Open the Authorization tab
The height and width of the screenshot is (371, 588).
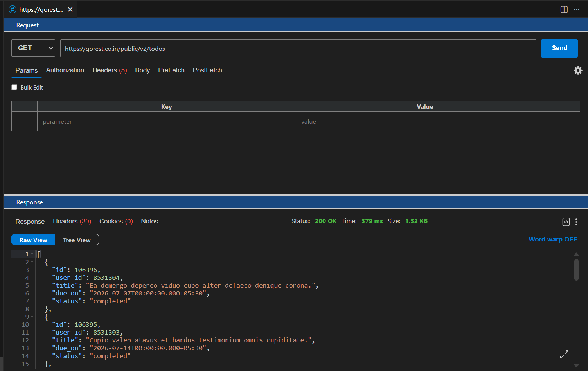65,70
